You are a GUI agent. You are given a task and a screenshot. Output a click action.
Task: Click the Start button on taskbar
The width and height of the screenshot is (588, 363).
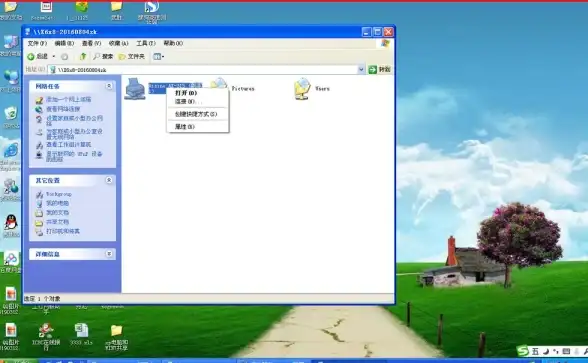coord(18,361)
